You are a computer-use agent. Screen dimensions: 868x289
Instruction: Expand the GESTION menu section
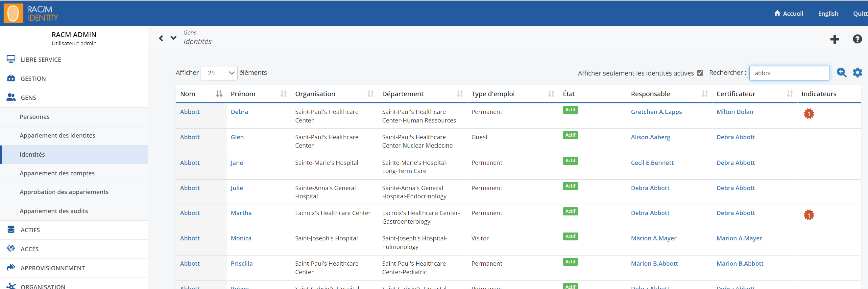74,79
